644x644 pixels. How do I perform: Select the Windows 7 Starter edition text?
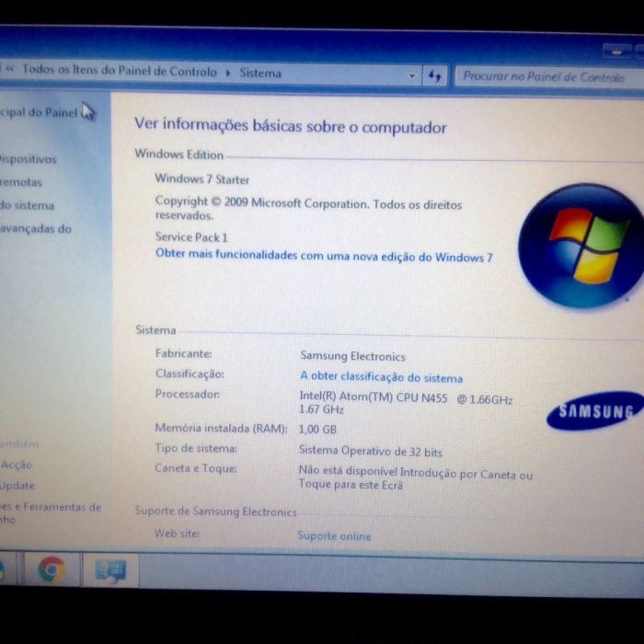[x=201, y=179]
